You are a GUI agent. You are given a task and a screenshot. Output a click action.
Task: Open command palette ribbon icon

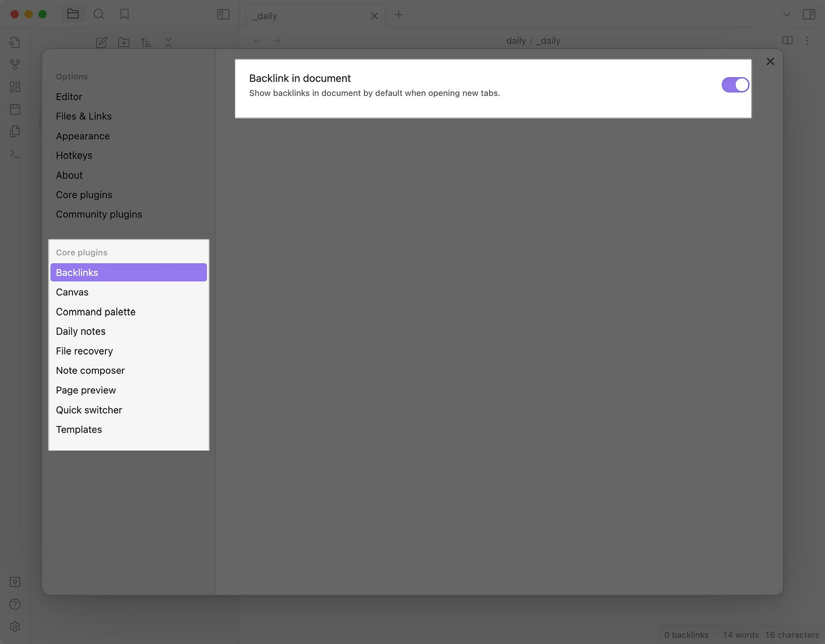point(15,153)
